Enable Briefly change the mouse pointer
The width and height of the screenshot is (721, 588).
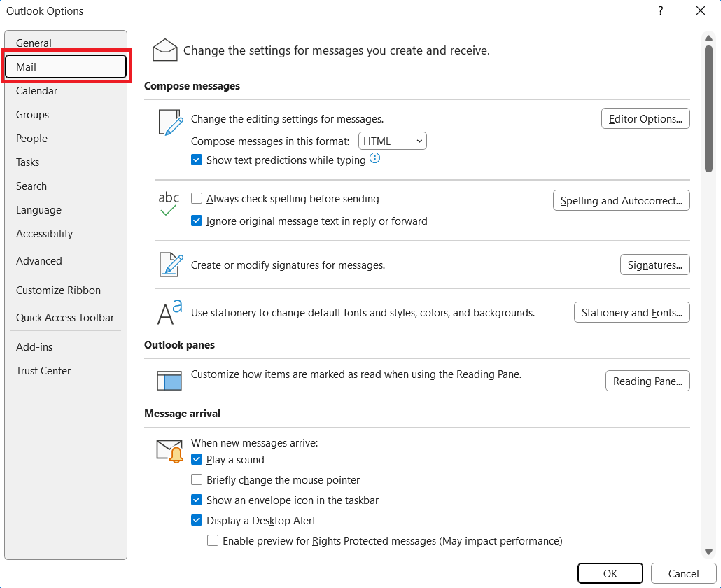click(x=197, y=479)
